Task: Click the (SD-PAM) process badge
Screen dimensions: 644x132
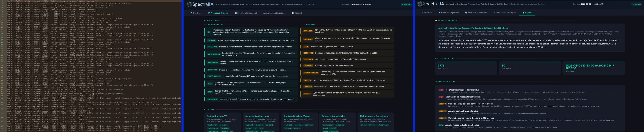Action: click(211, 40)
